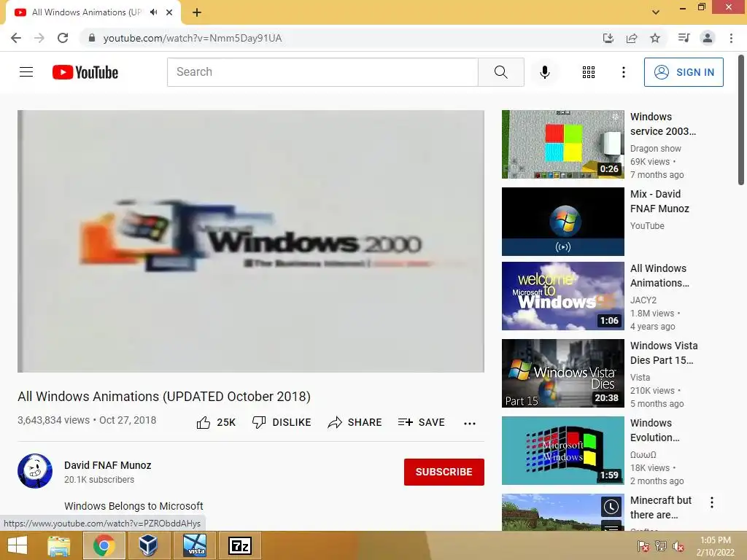Open the Windows Start button
The image size is (747, 560).
[x=18, y=545]
